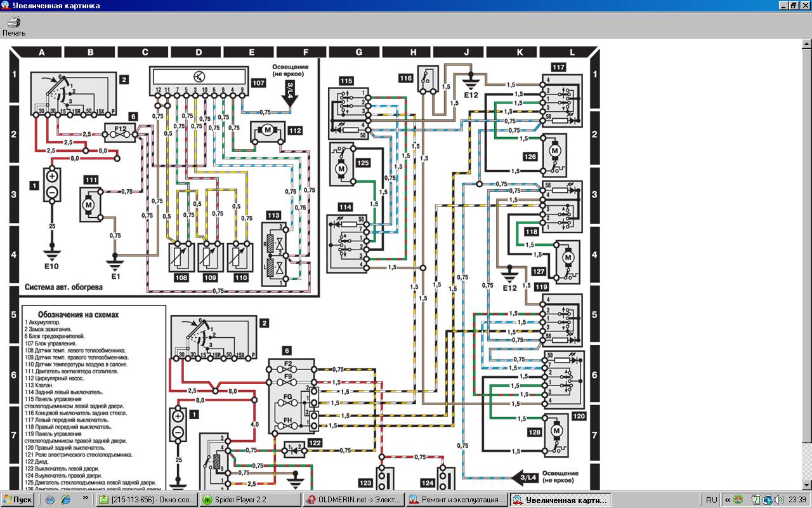
Task: Open the Пуск start menu
Action: point(17,500)
